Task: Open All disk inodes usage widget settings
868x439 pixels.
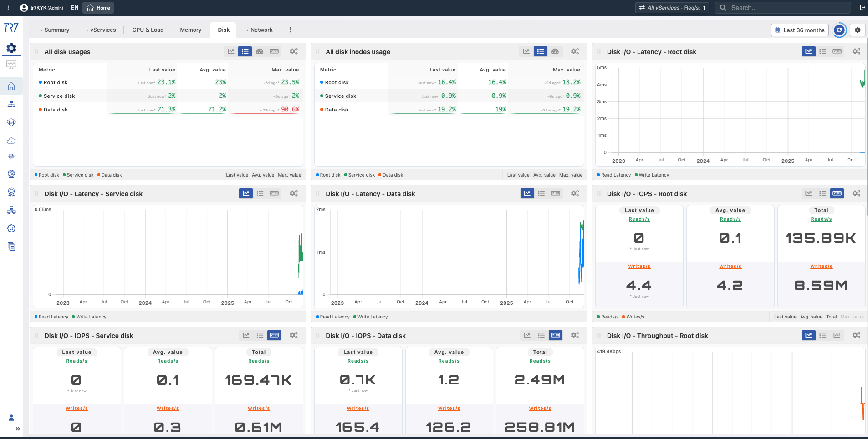Action: 575,51
